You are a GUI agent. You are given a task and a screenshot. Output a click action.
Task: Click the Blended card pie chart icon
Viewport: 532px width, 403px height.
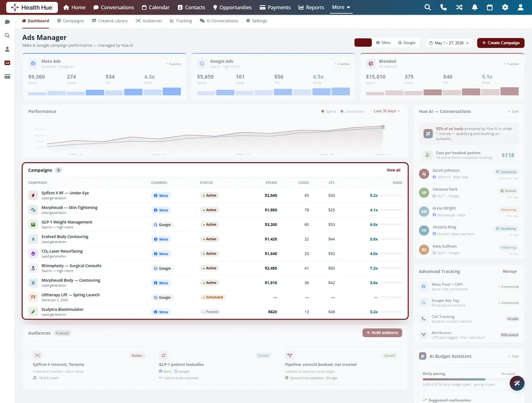[x=371, y=64]
